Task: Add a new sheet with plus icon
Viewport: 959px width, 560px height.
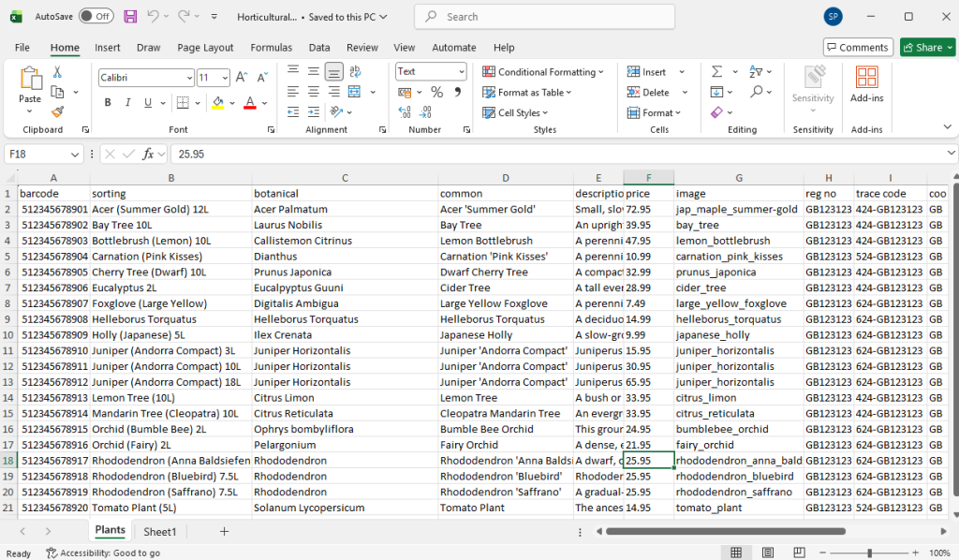Action: click(225, 531)
